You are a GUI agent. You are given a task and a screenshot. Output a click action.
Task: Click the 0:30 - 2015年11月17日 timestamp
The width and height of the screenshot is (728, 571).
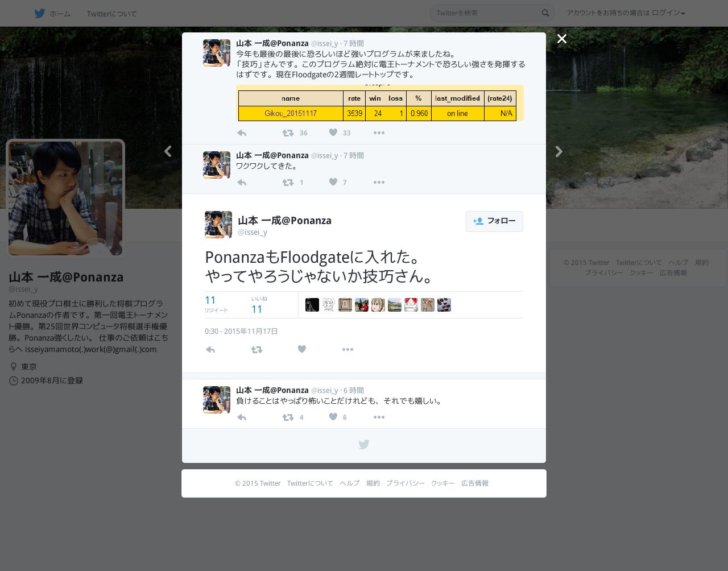(x=241, y=332)
